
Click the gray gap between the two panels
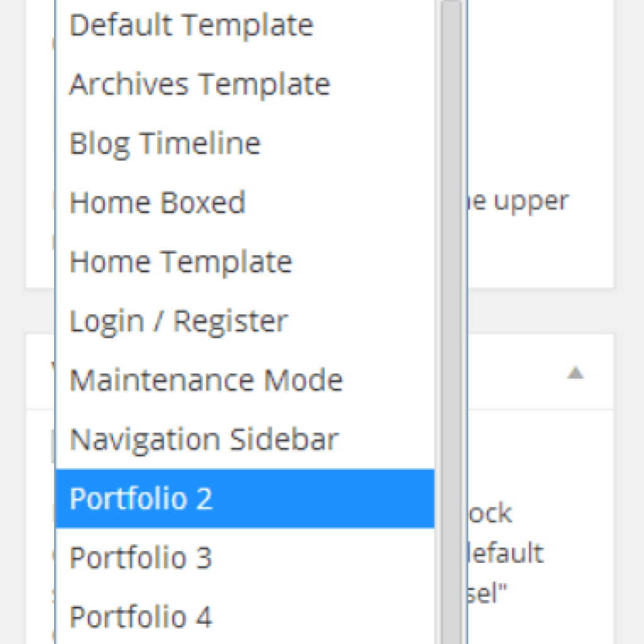coord(541,311)
